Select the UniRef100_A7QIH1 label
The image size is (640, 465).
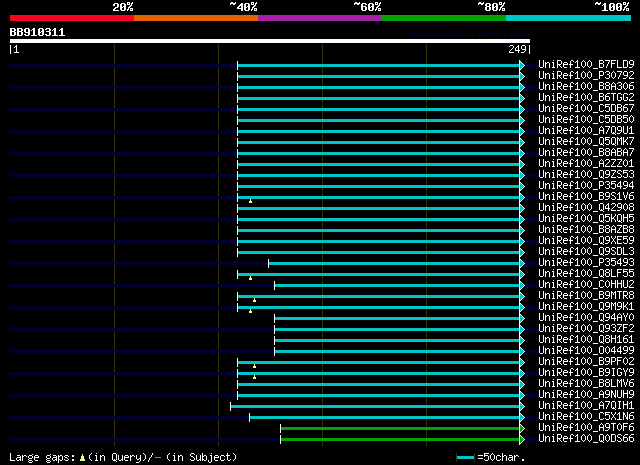pos(586,406)
